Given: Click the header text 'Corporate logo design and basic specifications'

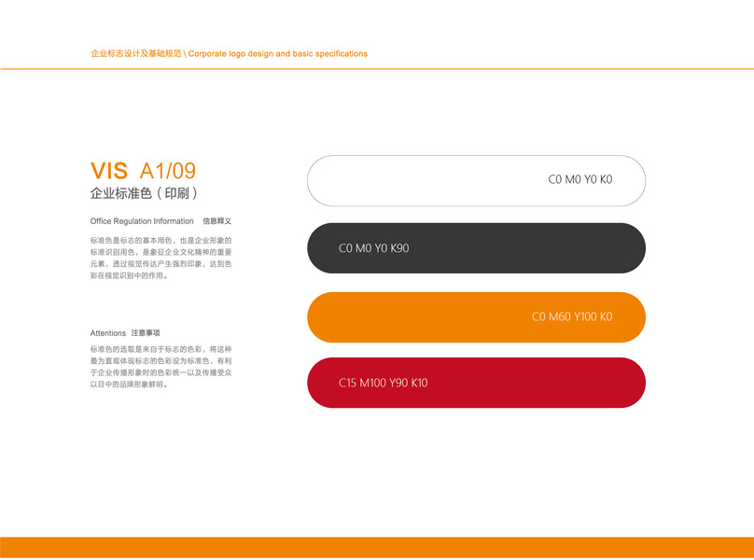Looking at the screenshot, I should coord(277,53).
